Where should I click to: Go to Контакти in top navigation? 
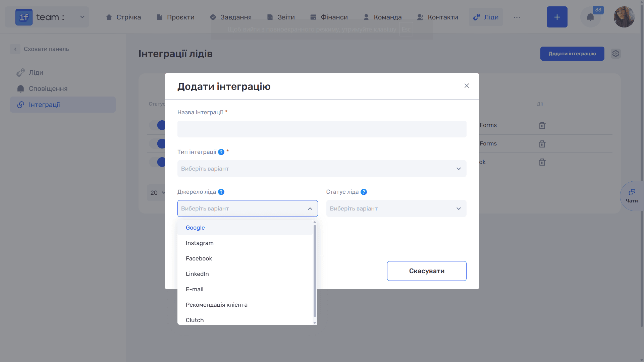[x=438, y=17]
